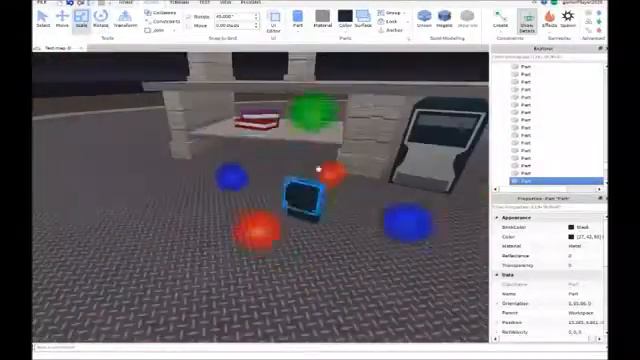Collapse the Appearance section

coord(497,218)
